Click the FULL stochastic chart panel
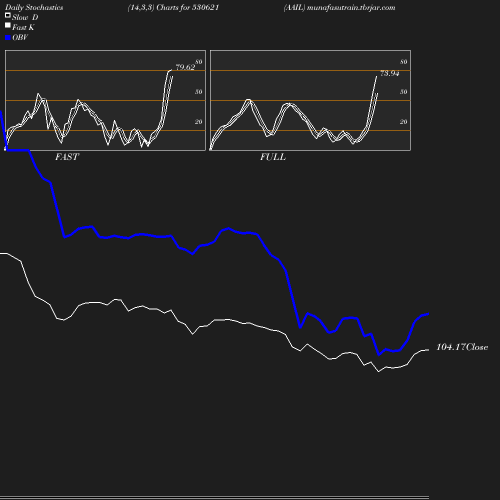Image resolution: width=500 pixels, height=500 pixels. point(310,100)
